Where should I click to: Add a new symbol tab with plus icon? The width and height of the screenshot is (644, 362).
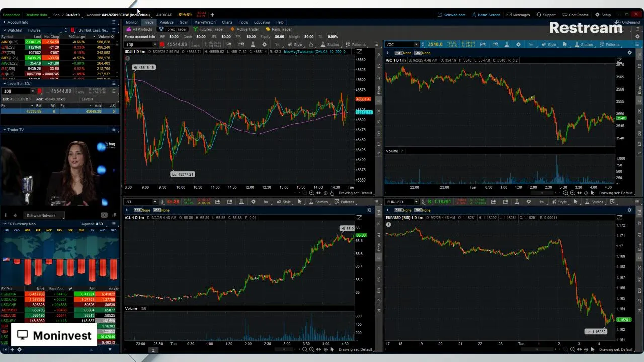point(212,15)
